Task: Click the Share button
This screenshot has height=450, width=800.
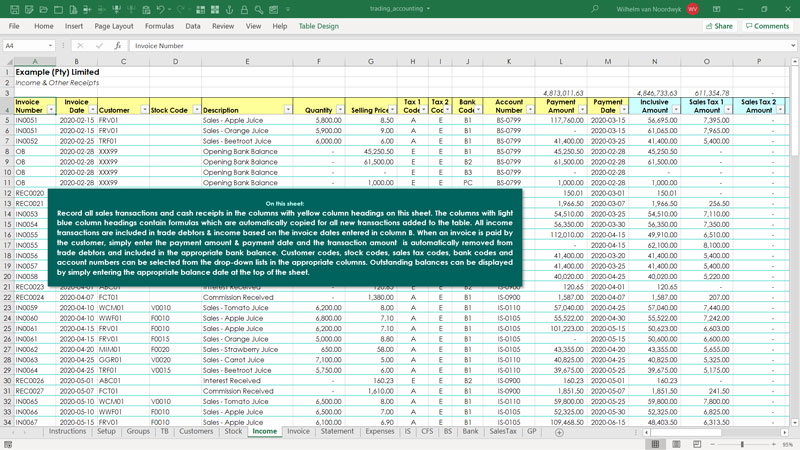Action: [x=719, y=26]
